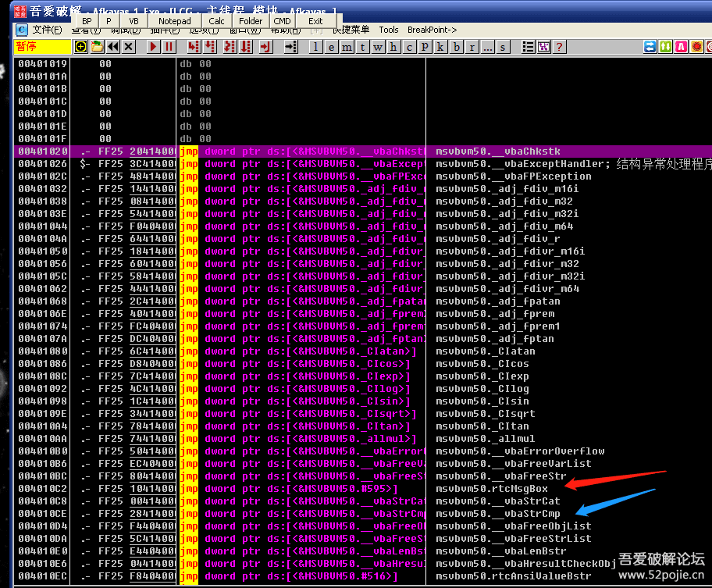The height and width of the screenshot is (588, 712).
Task: Open the Memory map window (m)
Action: pyautogui.click(x=347, y=47)
